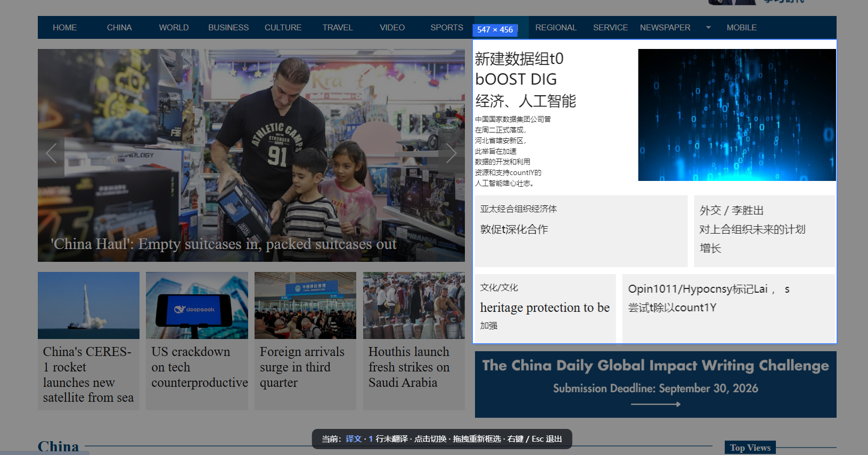This screenshot has width=868, height=455.
Task: Open the heritage protection to be card
Action: click(545, 309)
